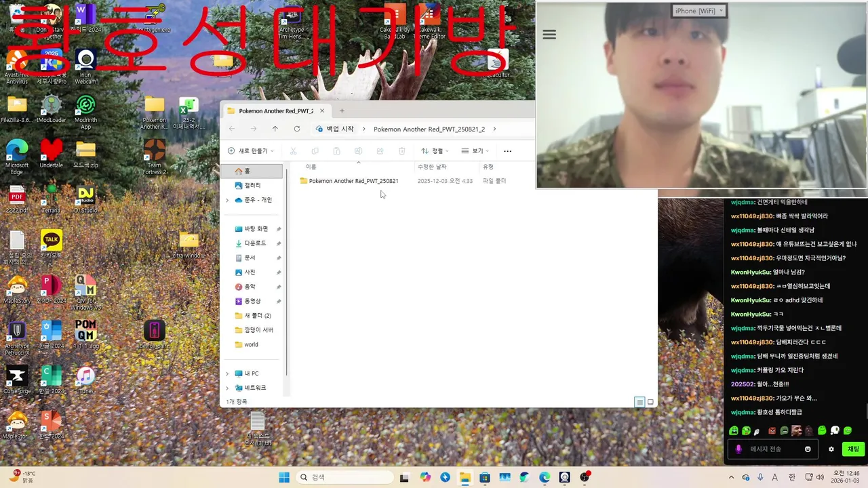Open 다운로드 in the Explorer sidebar
This screenshot has height=488, width=868.
click(x=254, y=243)
